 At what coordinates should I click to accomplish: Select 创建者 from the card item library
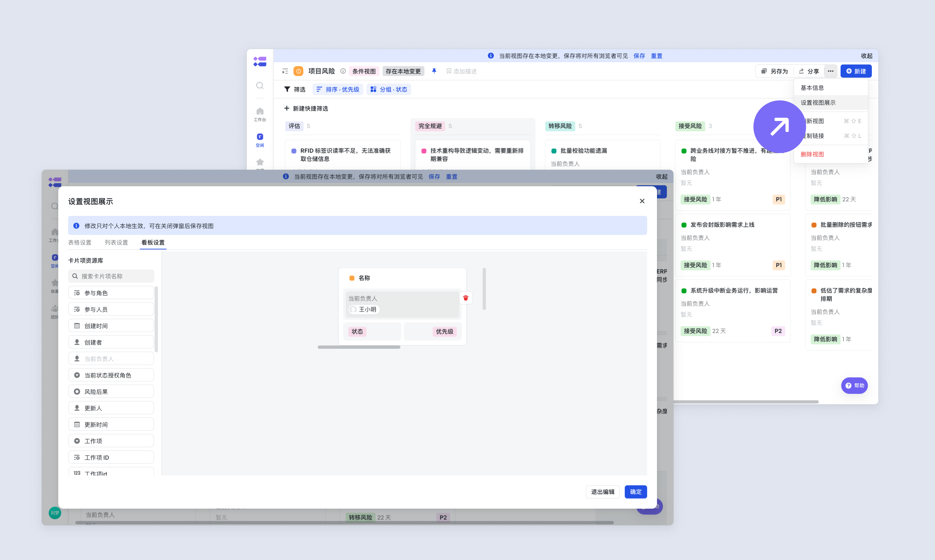[x=111, y=342]
